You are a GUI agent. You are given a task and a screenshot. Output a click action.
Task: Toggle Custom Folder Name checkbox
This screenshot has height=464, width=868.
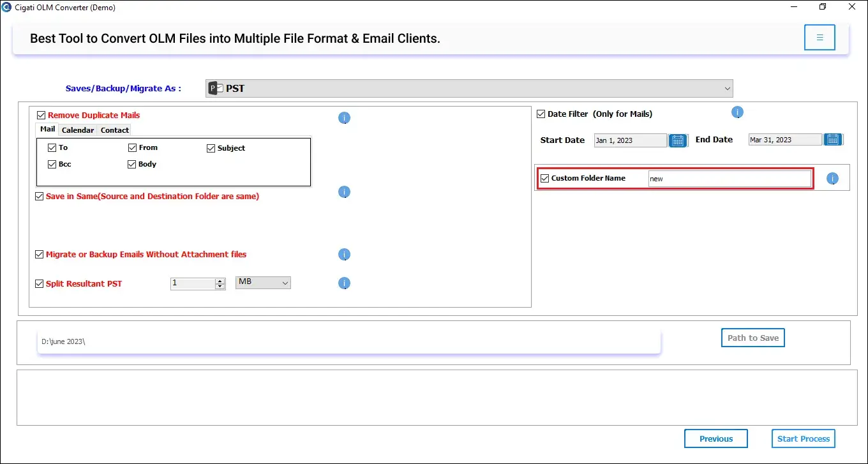coord(544,179)
